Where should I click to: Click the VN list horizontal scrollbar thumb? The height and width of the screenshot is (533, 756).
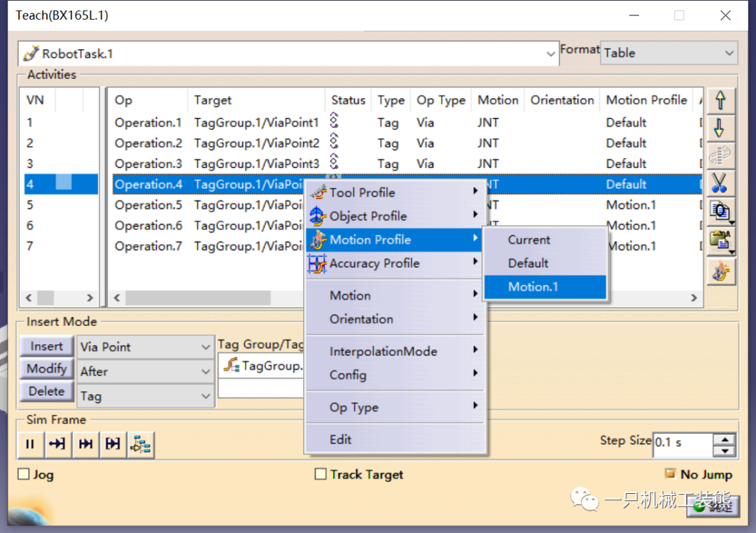[45, 298]
